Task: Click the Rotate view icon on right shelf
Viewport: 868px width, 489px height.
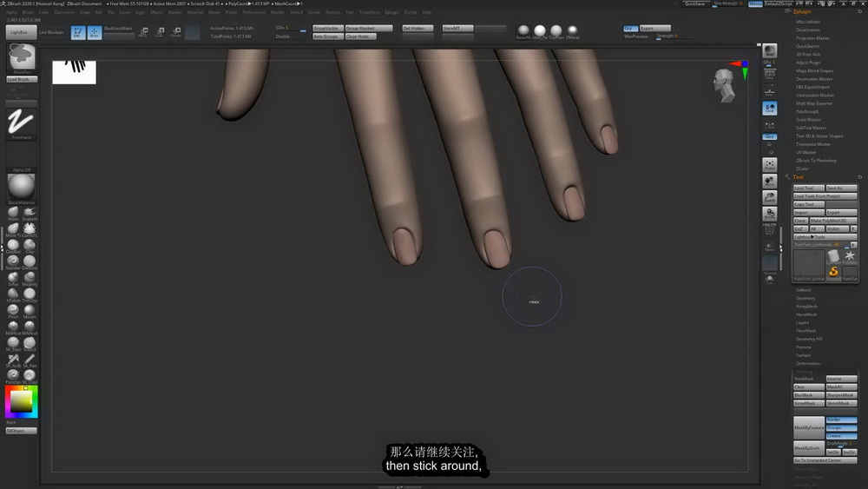Action: click(769, 214)
